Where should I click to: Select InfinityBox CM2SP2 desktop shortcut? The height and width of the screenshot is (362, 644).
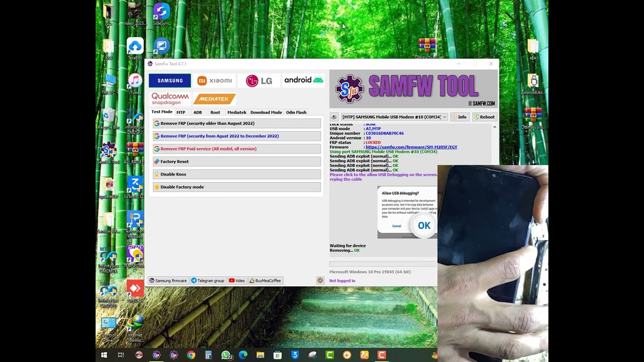(x=135, y=121)
